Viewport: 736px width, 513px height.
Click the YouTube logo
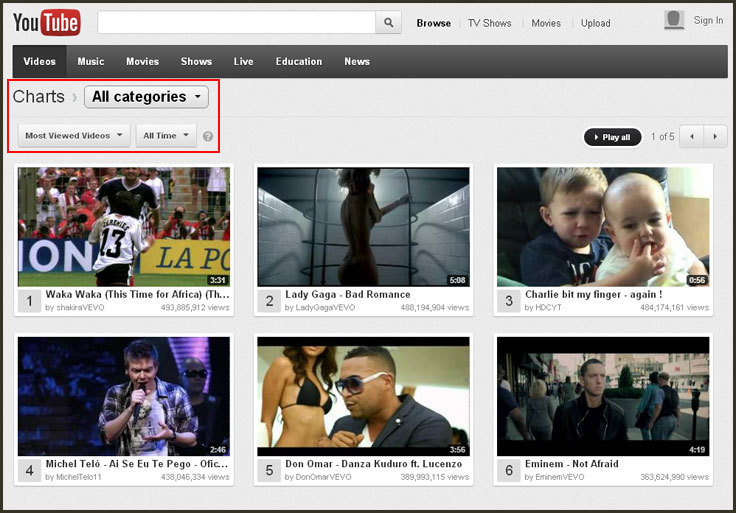47,22
